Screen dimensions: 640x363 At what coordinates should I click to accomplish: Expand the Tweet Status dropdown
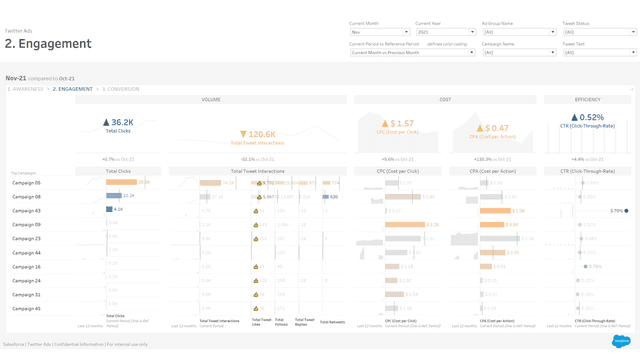click(x=599, y=32)
